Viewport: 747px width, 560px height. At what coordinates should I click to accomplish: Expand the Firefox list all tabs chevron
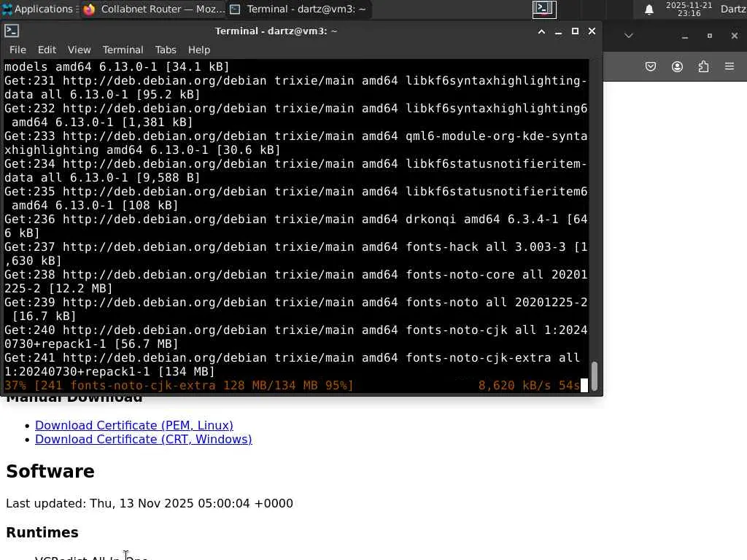pyautogui.click(x=628, y=36)
